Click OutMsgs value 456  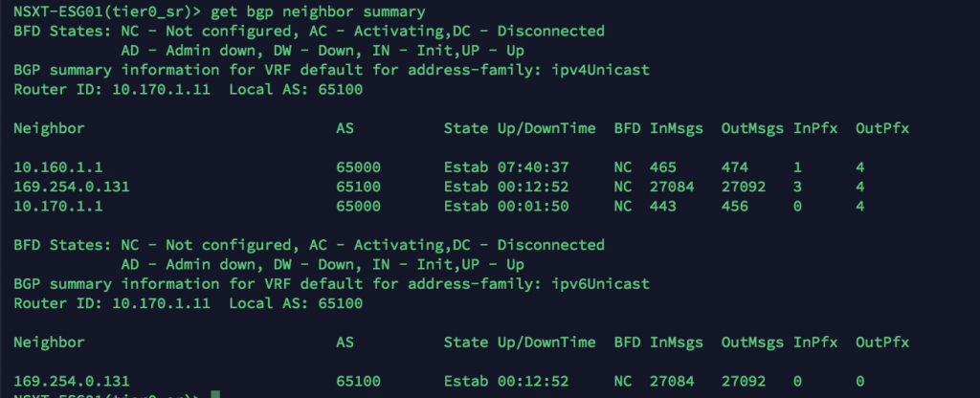point(734,207)
